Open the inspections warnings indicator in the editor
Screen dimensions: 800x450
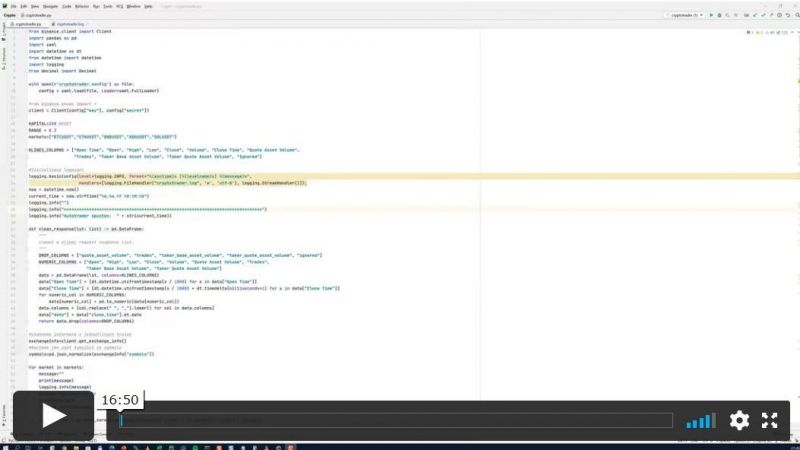[767, 32]
